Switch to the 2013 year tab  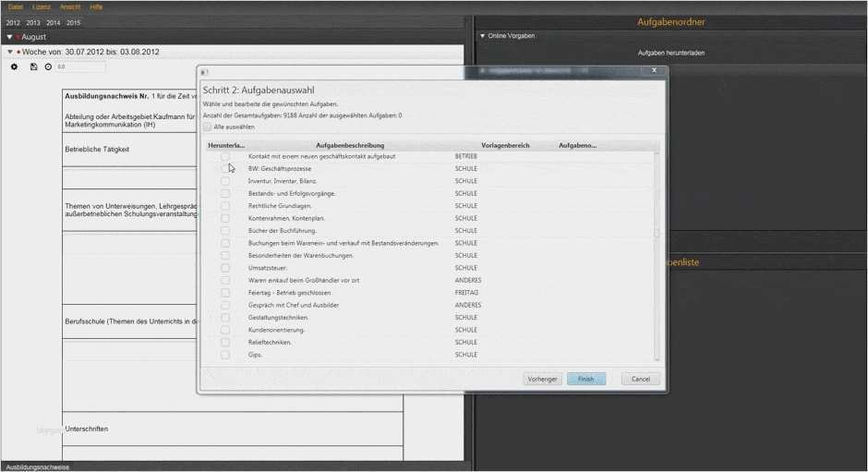coord(33,23)
